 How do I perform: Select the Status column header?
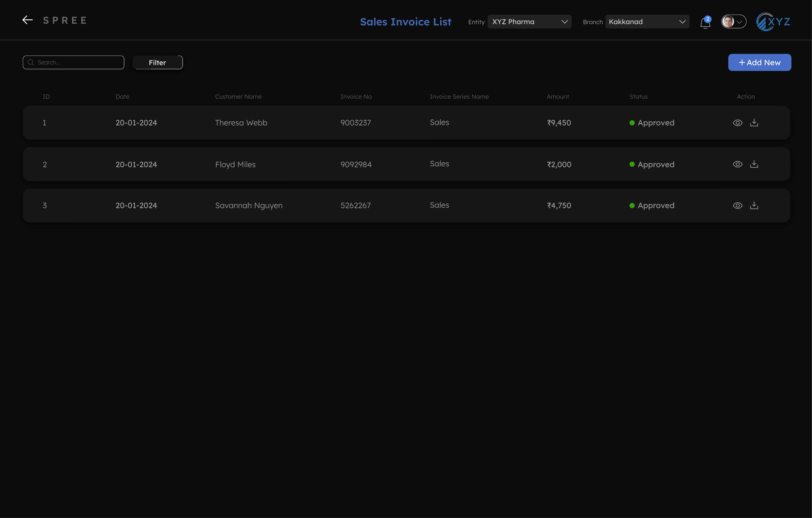(638, 96)
